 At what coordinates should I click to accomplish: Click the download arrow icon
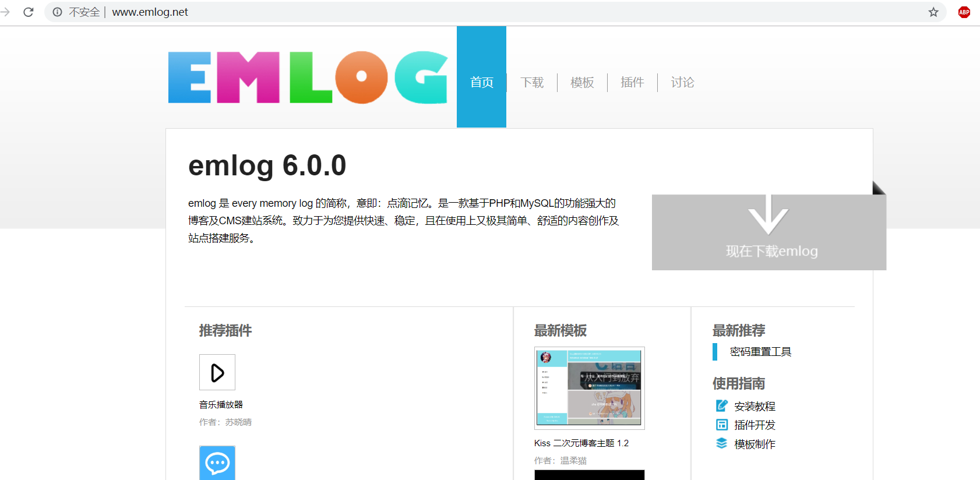(x=769, y=215)
